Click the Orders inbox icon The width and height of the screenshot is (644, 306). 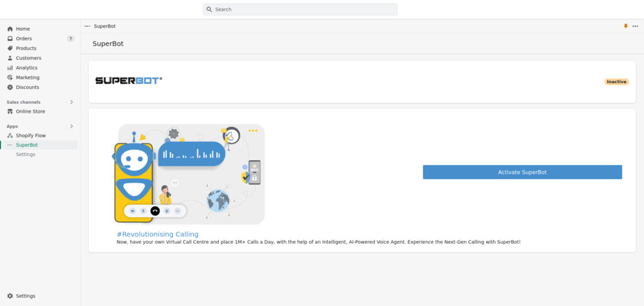[10, 38]
